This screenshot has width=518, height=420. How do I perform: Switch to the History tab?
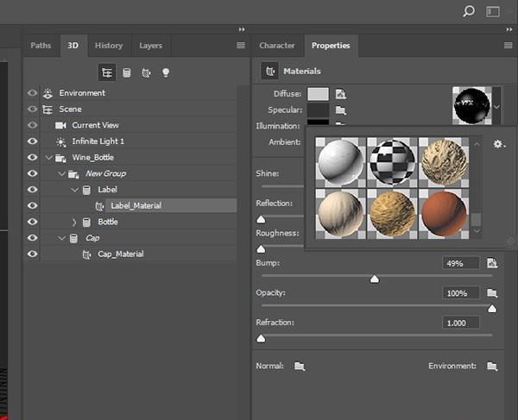click(109, 46)
